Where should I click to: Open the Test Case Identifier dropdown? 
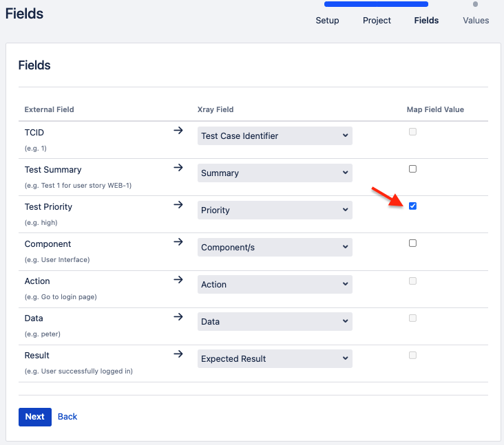(275, 135)
